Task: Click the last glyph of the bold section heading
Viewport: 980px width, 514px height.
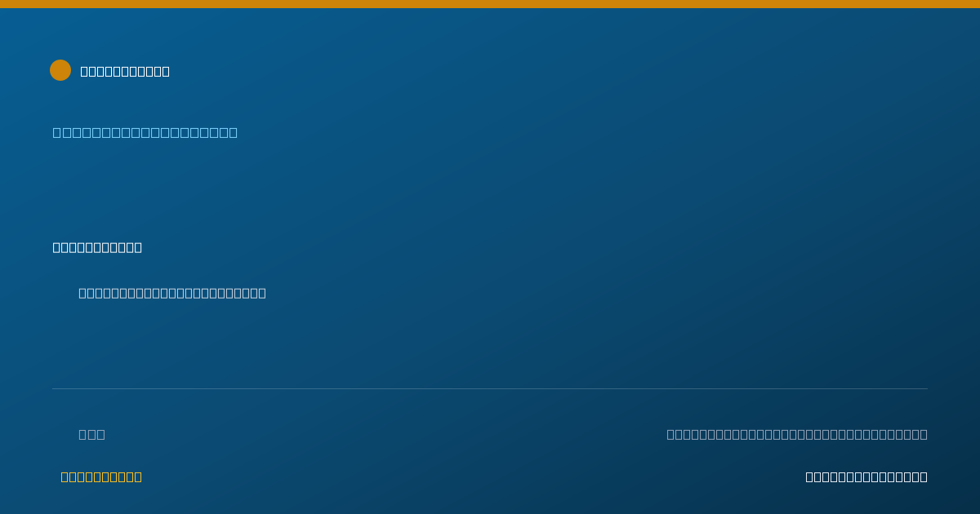Action: [138, 247]
